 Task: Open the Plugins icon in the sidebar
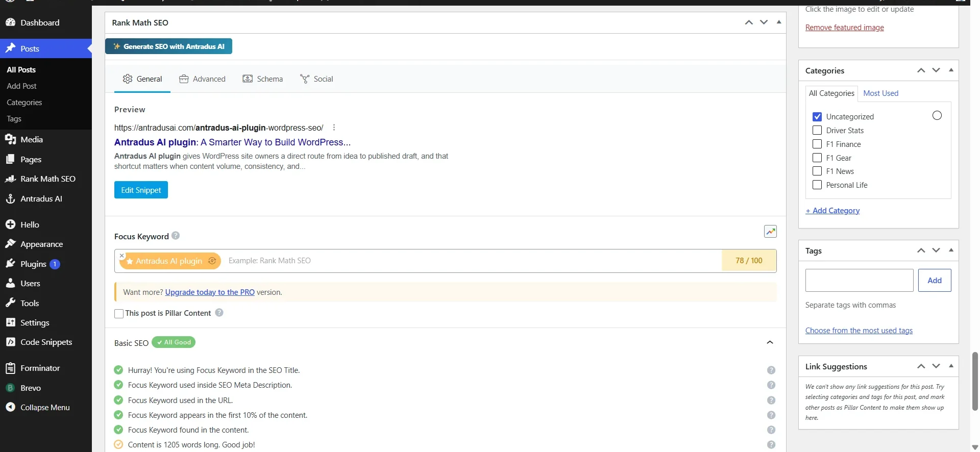click(x=10, y=264)
